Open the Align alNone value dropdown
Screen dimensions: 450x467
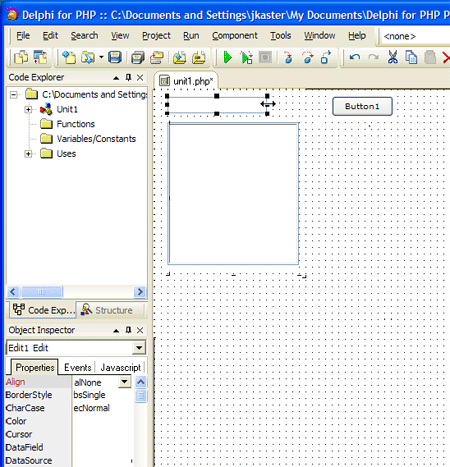pos(125,382)
